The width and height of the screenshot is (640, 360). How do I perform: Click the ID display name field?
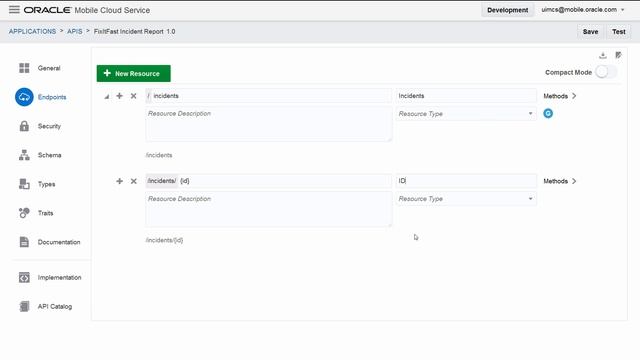466,181
